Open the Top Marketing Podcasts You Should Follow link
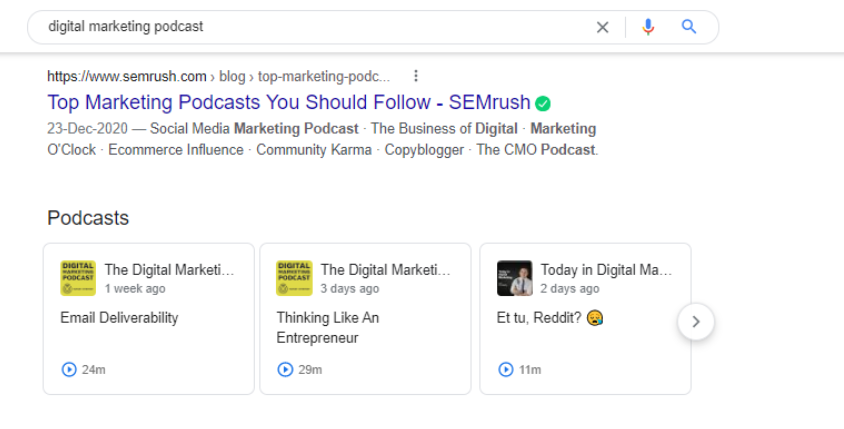844x429 pixels. point(289,102)
